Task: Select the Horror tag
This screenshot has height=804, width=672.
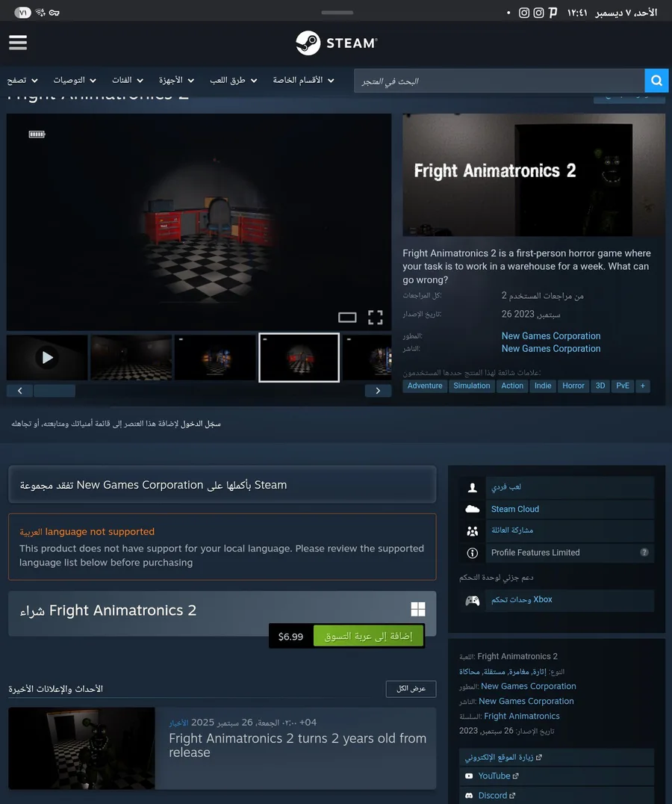Action: [x=573, y=386]
